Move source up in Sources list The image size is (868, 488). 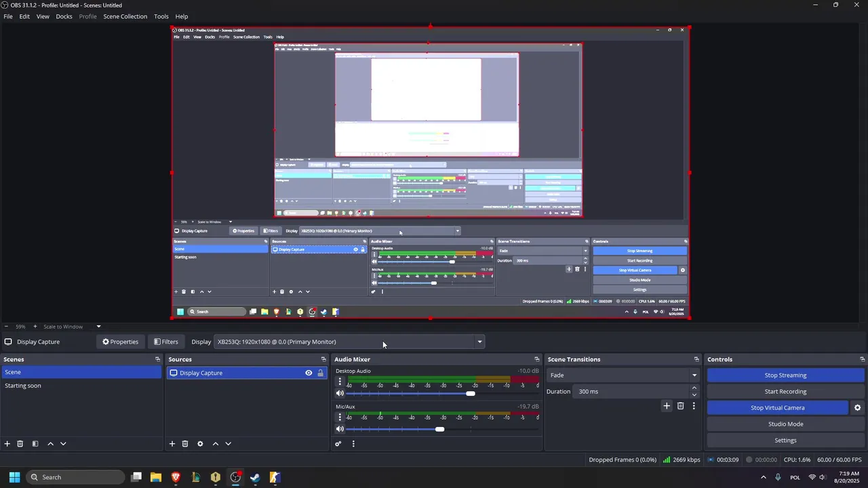[216, 444]
